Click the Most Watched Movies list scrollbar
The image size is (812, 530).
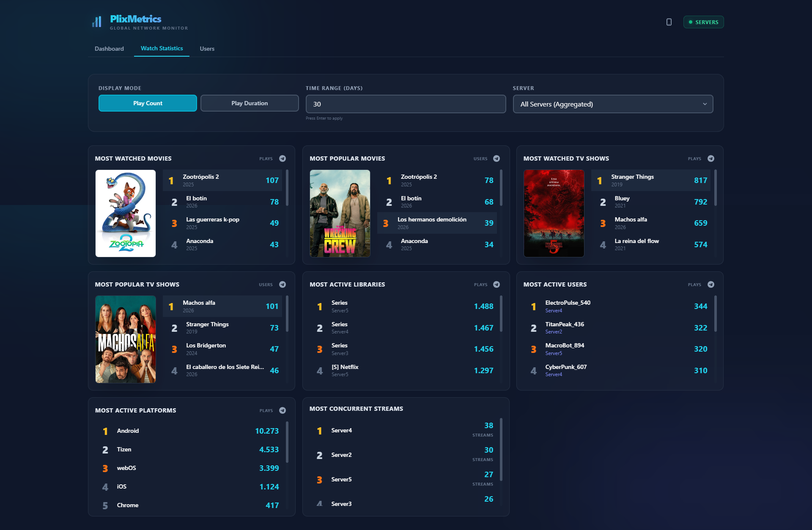pyautogui.click(x=287, y=188)
